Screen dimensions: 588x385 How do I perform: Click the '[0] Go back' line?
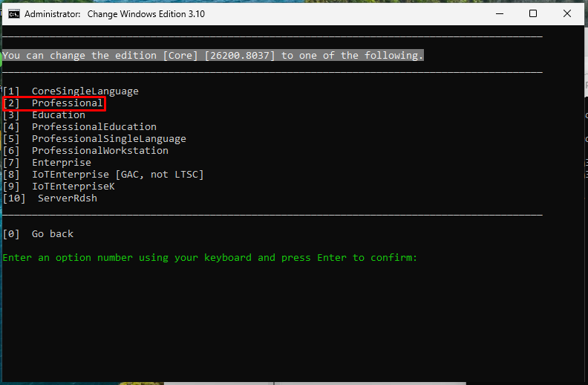38,234
